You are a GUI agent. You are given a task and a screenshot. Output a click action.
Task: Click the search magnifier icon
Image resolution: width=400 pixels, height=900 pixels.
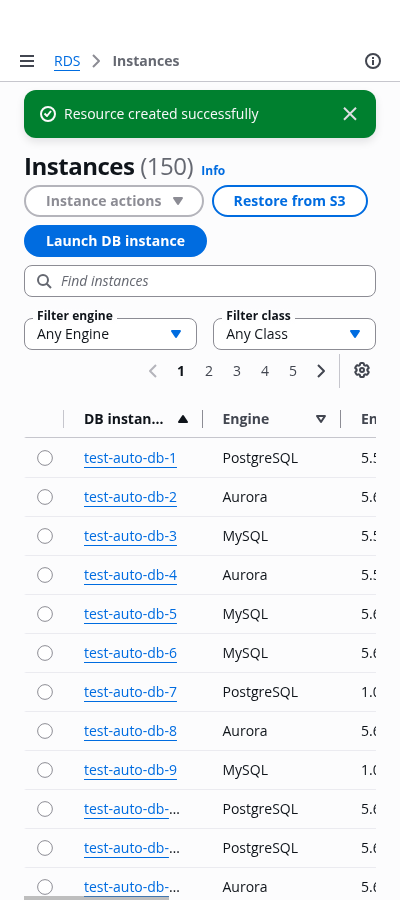44,281
